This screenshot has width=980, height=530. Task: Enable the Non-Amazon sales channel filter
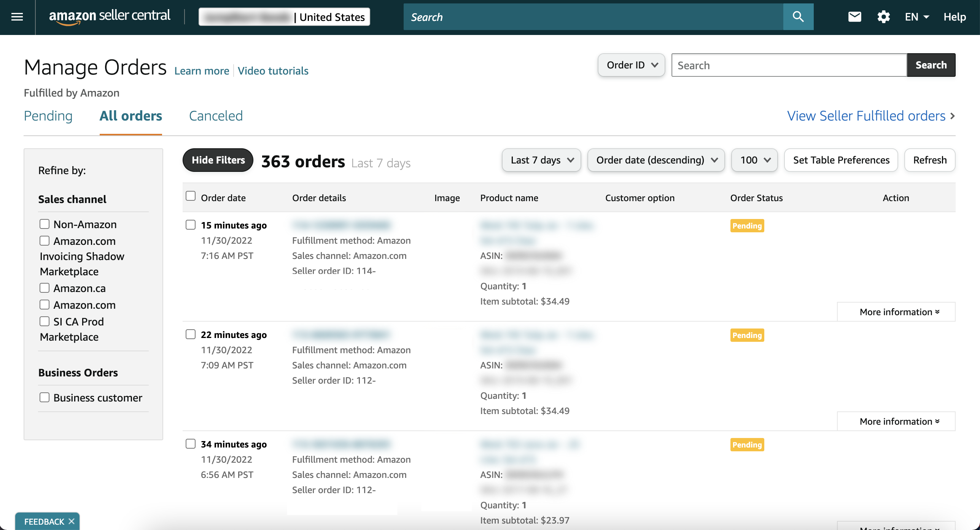45,224
